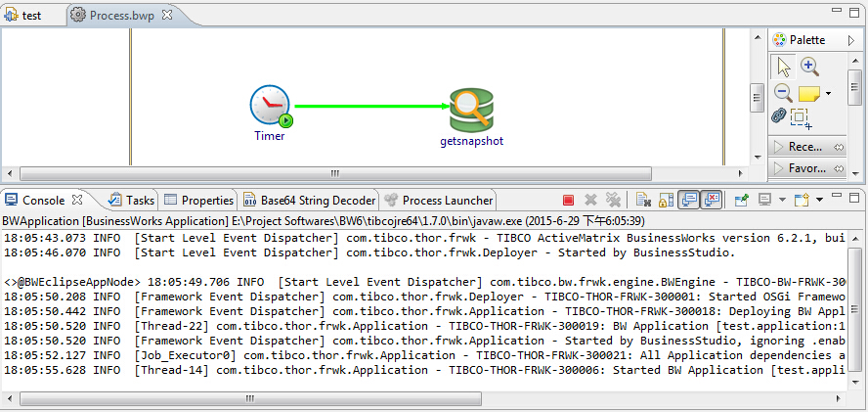Click the Palette panel icon

tap(779, 40)
